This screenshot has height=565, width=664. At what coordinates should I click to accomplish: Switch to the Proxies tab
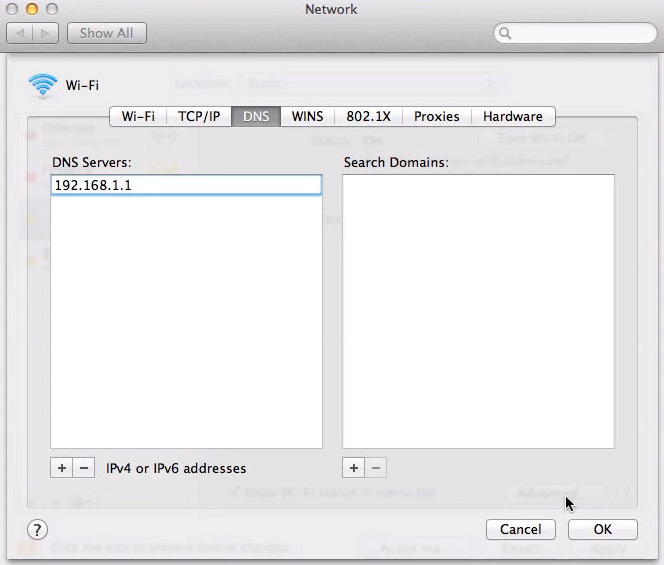pos(437,116)
